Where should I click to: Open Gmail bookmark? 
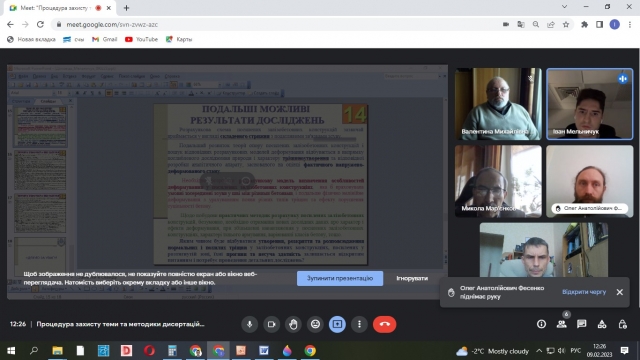point(104,39)
